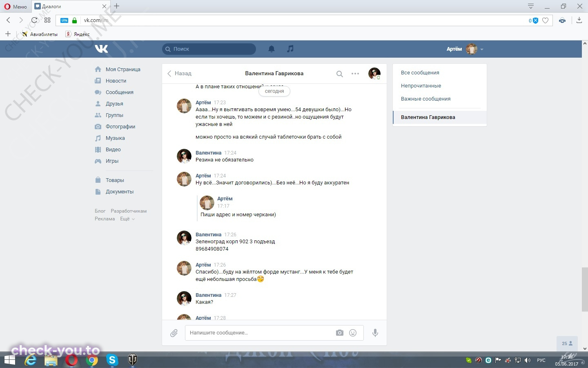The width and height of the screenshot is (588, 368).
Task: Switch to the Диалоги tab
Action: [x=70, y=7]
